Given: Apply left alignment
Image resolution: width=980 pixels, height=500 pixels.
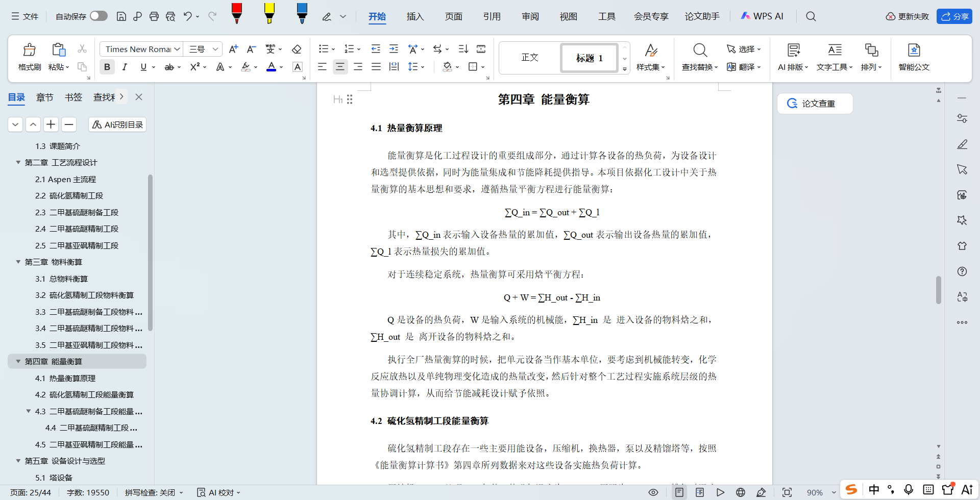Looking at the screenshot, I should [x=322, y=67].
